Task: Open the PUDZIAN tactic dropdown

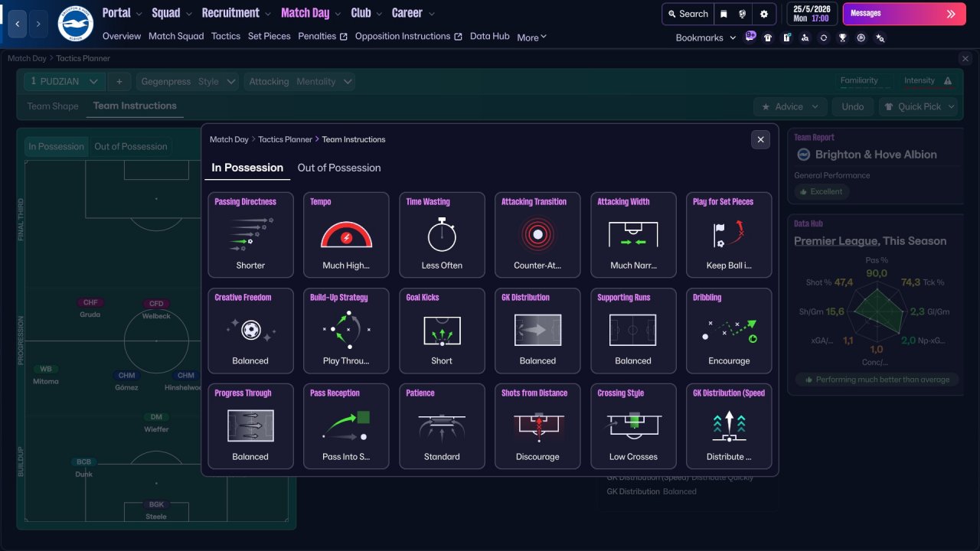Action: click(64, 81)
